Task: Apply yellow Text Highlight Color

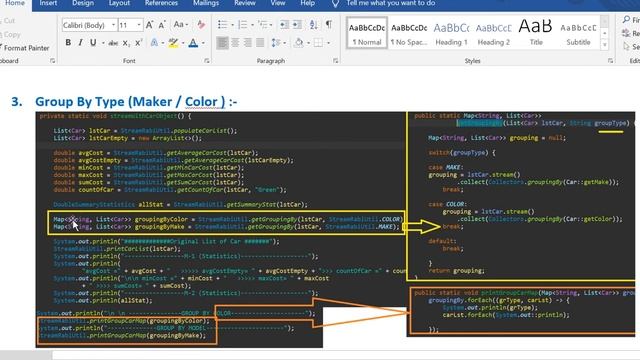Action: tap(173, 43)
